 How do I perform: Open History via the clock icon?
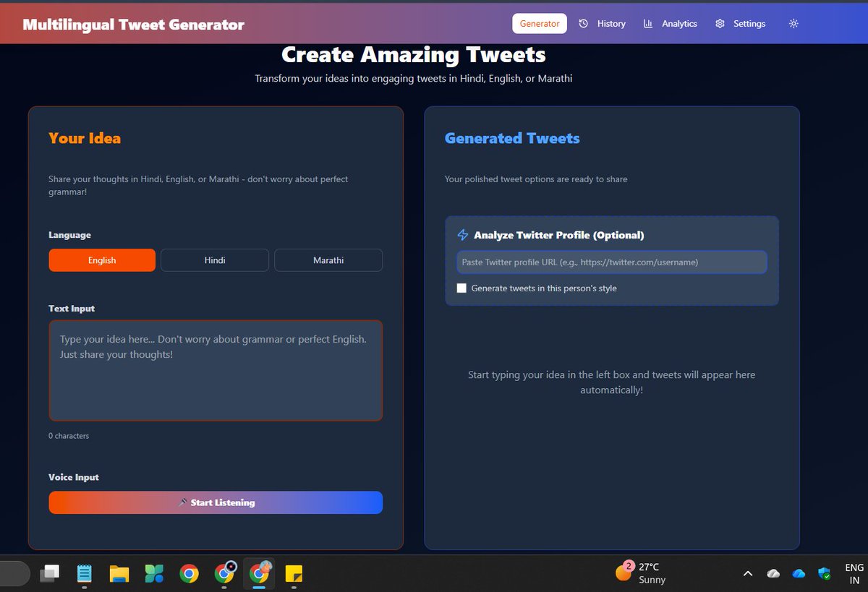tap(584, 23)
